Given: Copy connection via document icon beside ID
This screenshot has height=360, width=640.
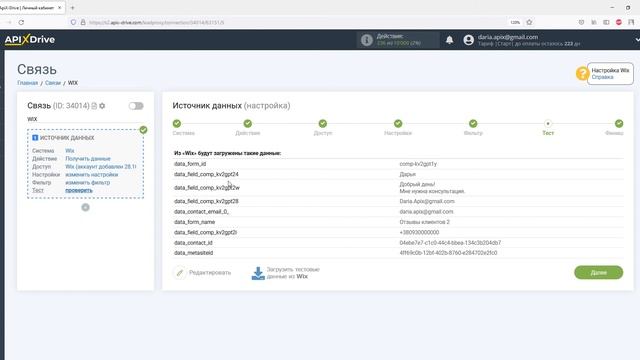Looking at the screenshot, I should 94,106.
